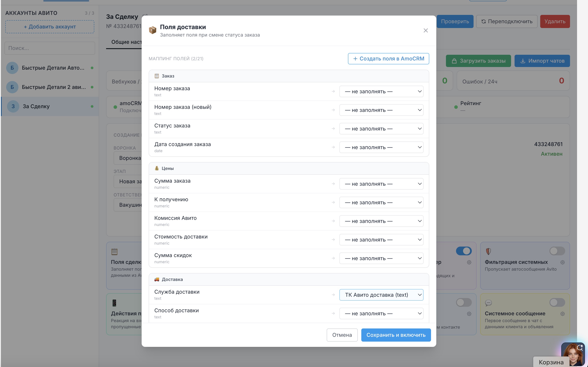Select account За Сделку in sidebar
The width and height of the screenshot is (588, 367).
[x=50, y=106]
